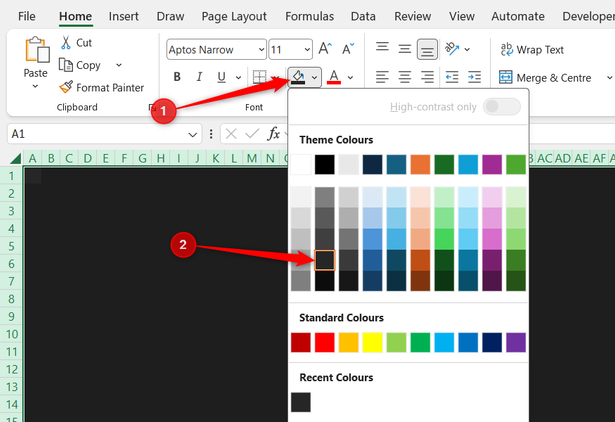Select the white theme colour swatch

[301, 164]
